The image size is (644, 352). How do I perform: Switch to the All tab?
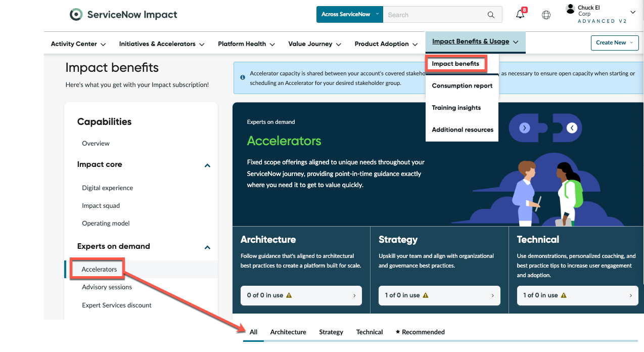pyautogui.click(x=253, y=332)
